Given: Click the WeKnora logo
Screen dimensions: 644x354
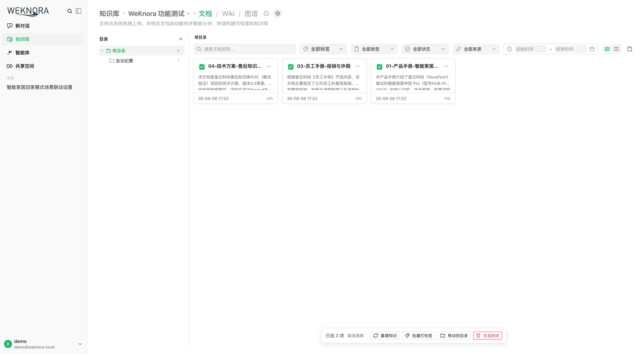Looking at the screenshot, I should [x=28, y=11].
